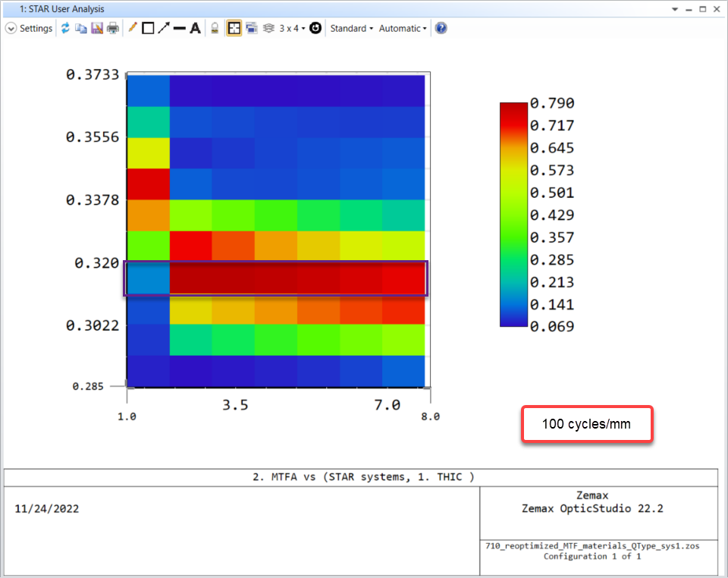Toggle the clock auto-update icon

pos(315,28)
